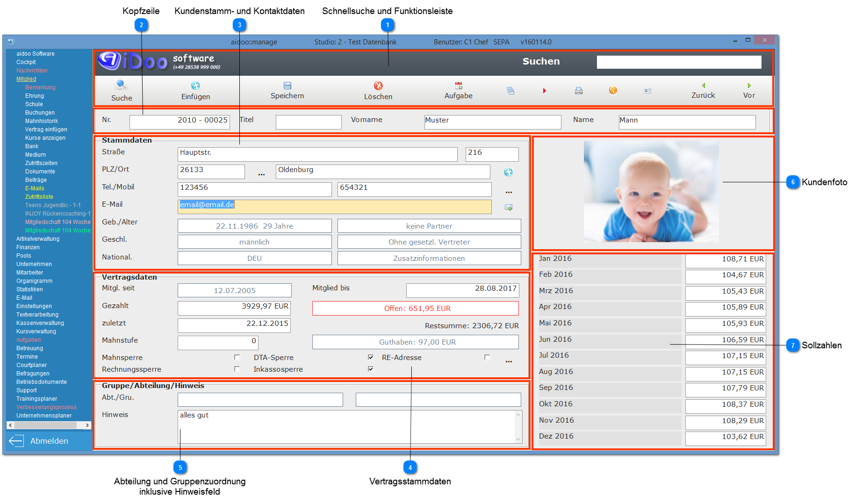Open more phone numbers ellipsis button

coord(509,192)
